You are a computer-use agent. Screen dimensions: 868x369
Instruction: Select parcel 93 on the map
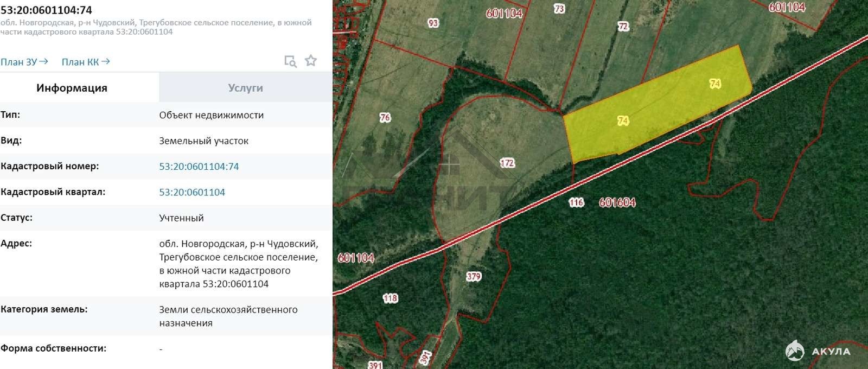click(x=433, y=23)
